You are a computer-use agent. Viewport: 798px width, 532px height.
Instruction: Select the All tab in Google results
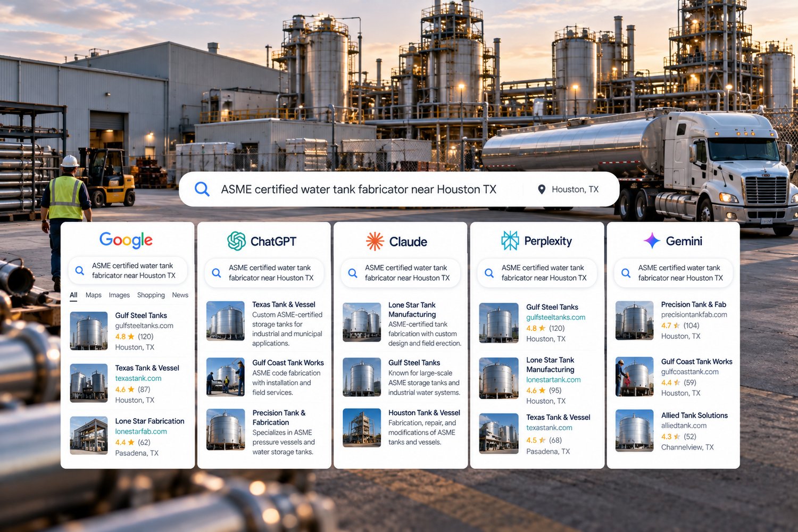click(73, 295)
